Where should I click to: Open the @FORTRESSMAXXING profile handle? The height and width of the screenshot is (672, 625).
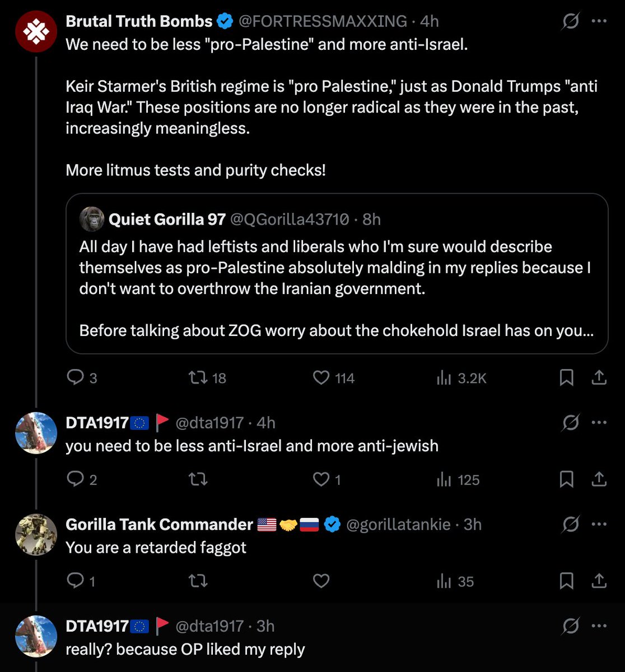(x=323, y=21)
